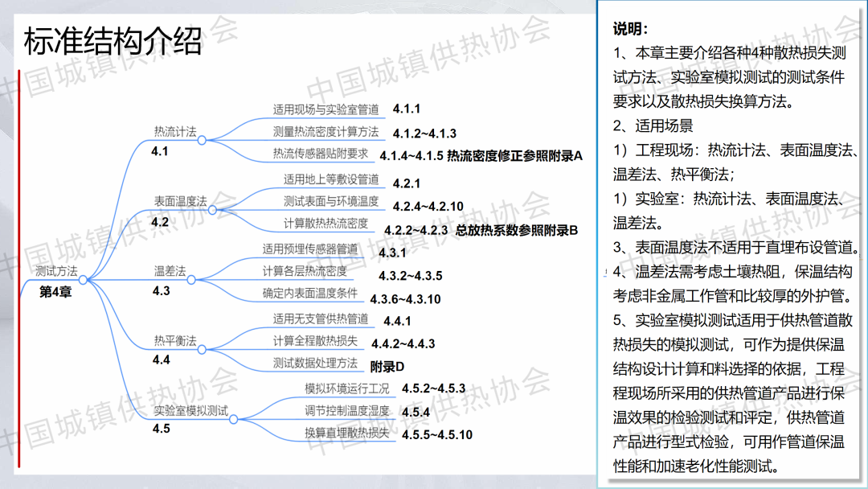Select the 测试方法 root node label
Viewport: 868px width, 489px height.
click(x=56, y=271)
